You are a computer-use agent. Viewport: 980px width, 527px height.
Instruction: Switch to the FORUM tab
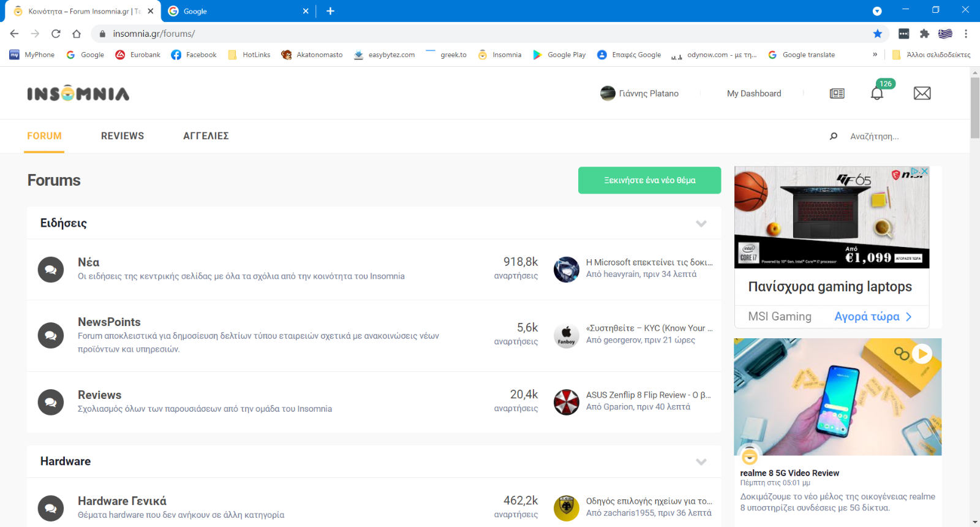coord(44,136)
